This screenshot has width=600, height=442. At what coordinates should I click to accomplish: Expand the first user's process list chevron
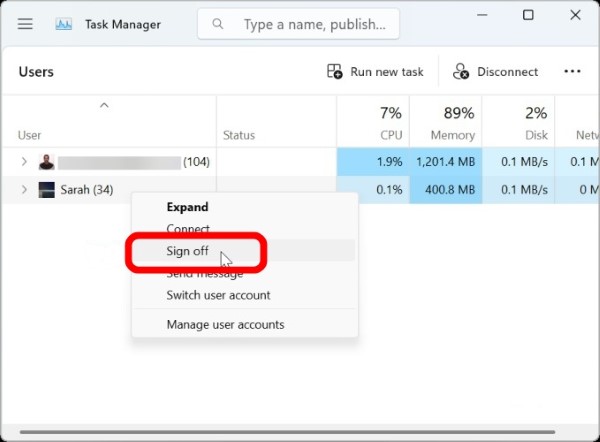click(x=25, y=162)
